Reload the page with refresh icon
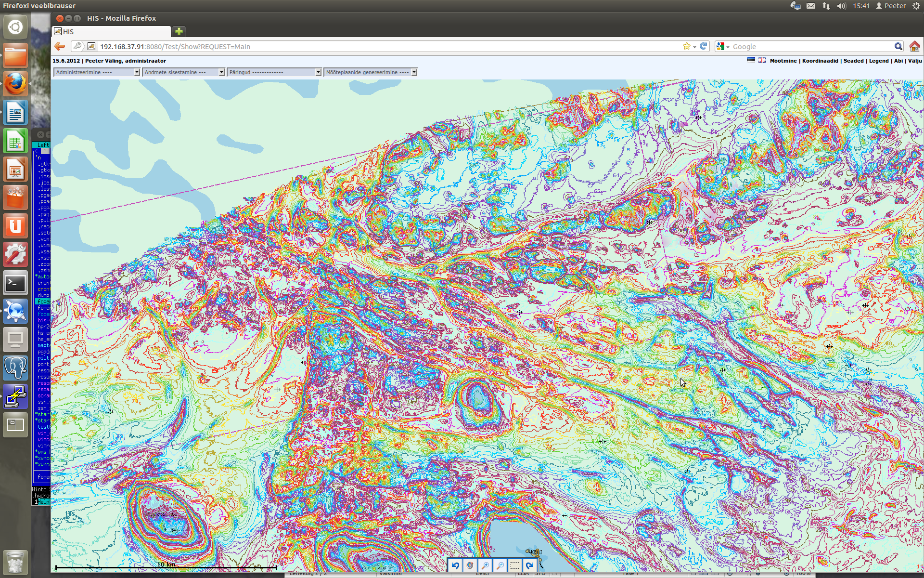Screen dimensions: 924x578 coord(704,46)
